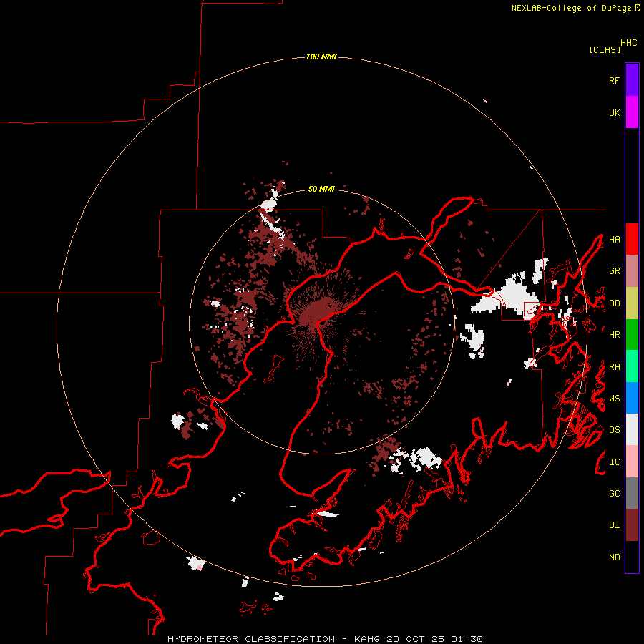Click the IC legend label
The width and height of the screenshot is (644, 644).
tap(614, 462)
